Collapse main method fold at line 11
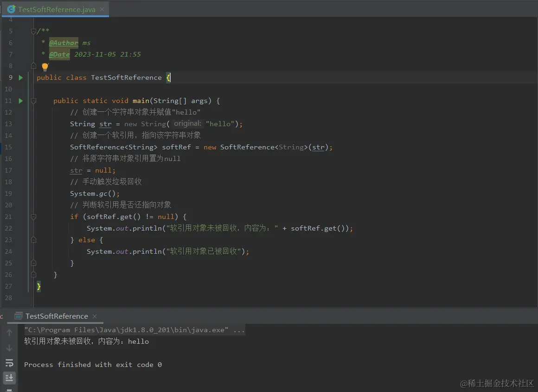This screenshot has height=392, width=538. tap(33, 101)
